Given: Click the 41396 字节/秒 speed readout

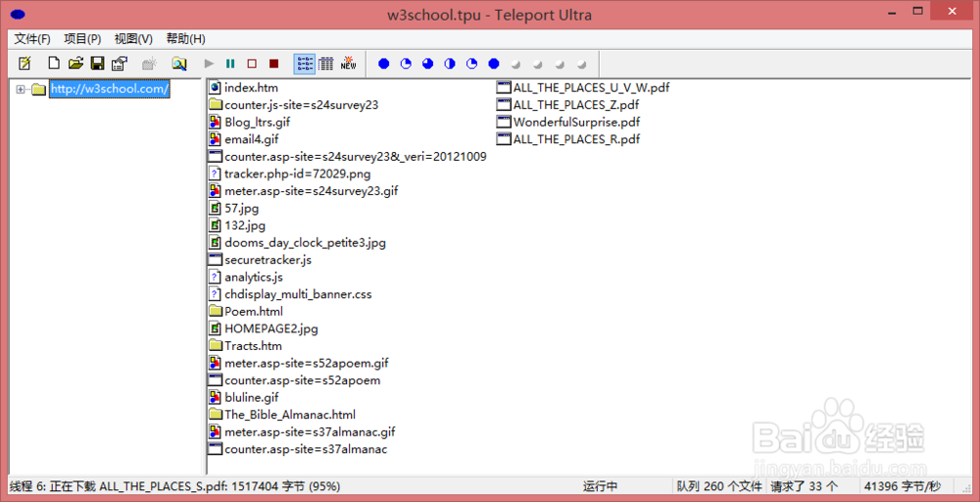Looking at the screenshot, I should pyautogui.click(x=903, y=485).
